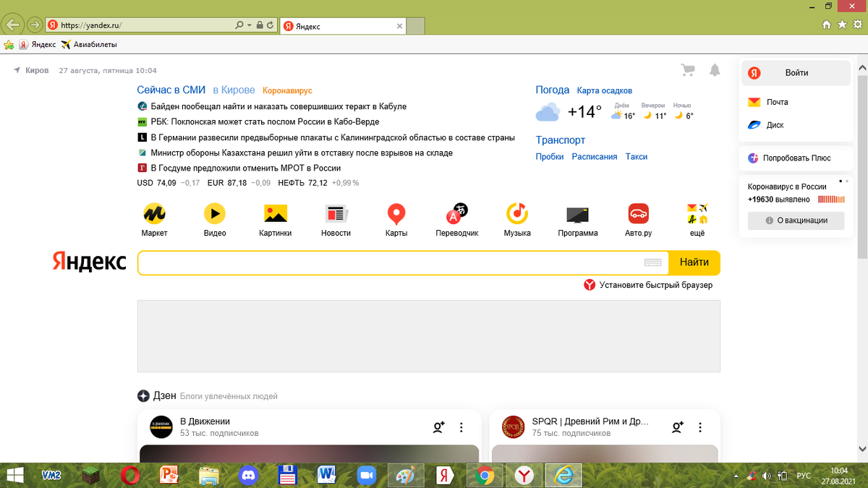Refresh the page with the reload icon
868x488 pixels.
(x=271, y=25)
